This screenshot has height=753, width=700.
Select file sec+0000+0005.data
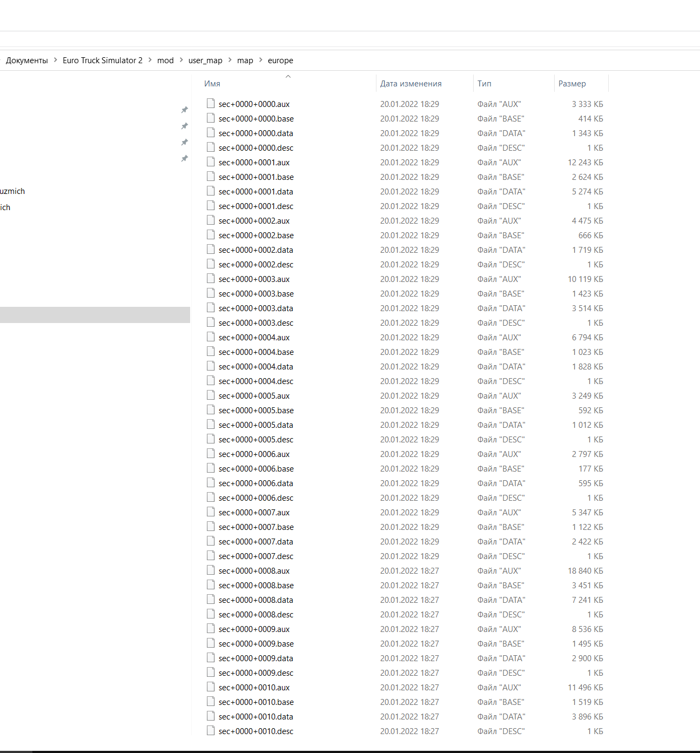256,425
